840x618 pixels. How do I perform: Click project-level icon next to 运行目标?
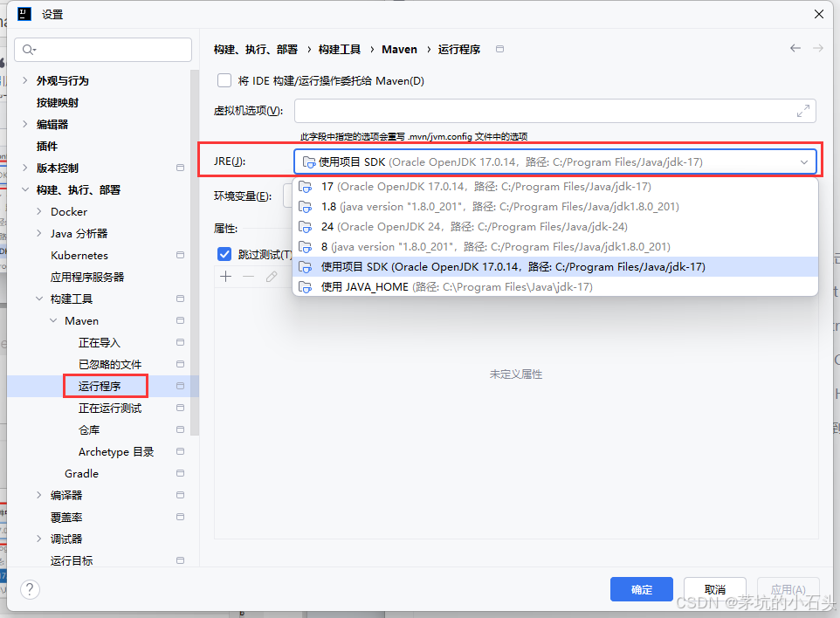pyautogui.click(x=180, y=560)
